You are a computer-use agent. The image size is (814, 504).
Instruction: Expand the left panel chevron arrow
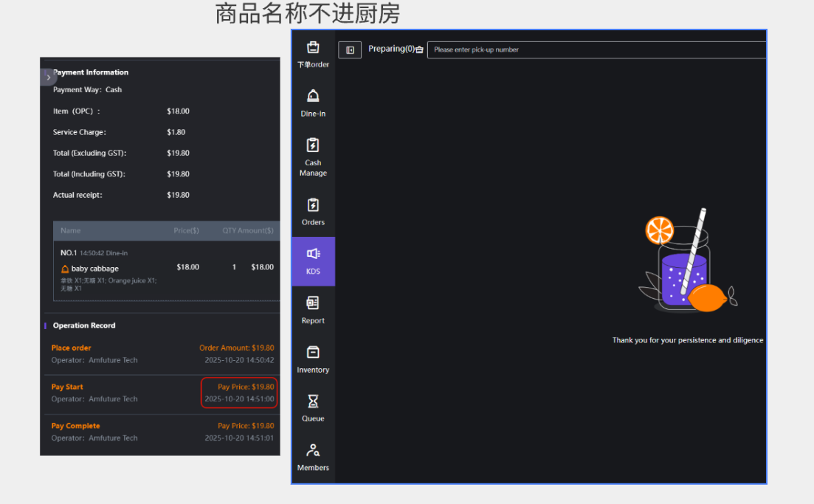tap(48, 77)
